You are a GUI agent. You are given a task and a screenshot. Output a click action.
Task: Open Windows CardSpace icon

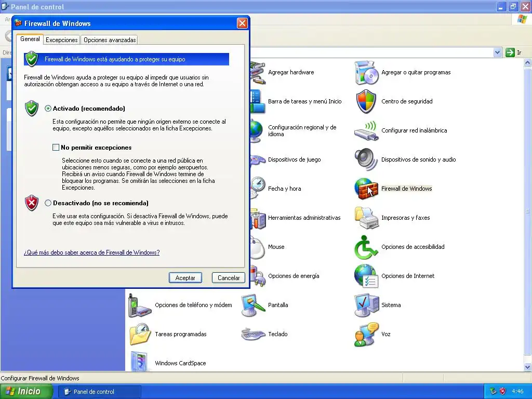(139, 362)
